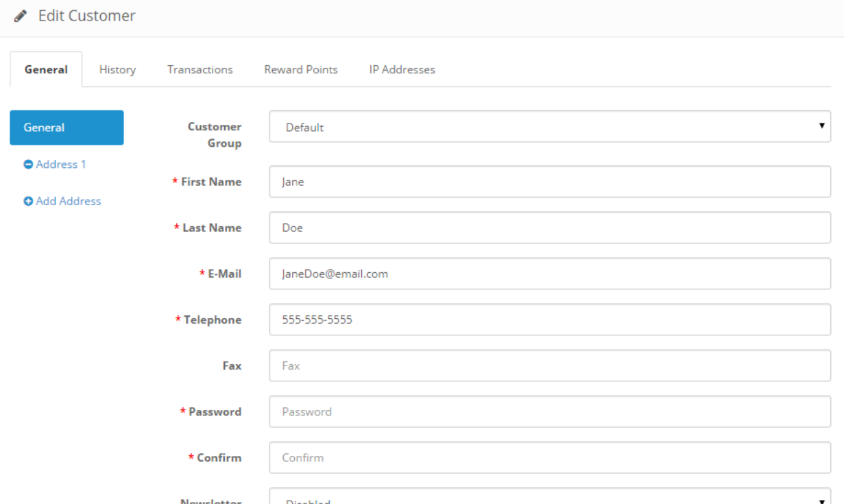Switch to the History tab

tap(117, 69)
